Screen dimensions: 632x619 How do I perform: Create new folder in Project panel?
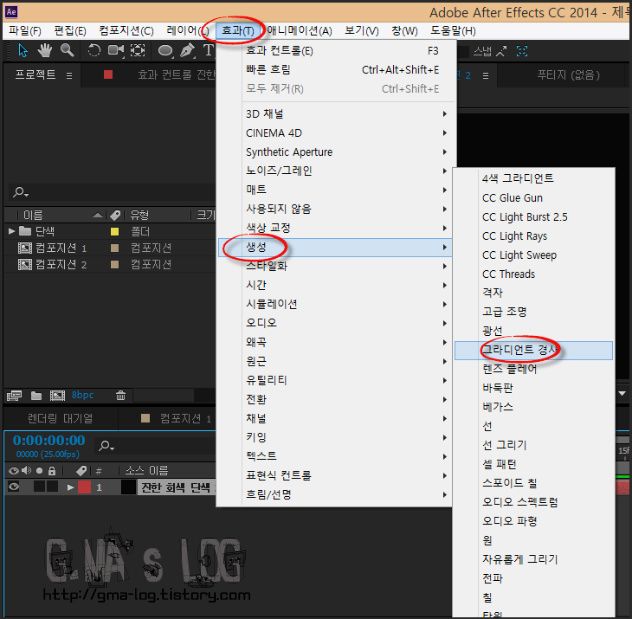[36, 396]
